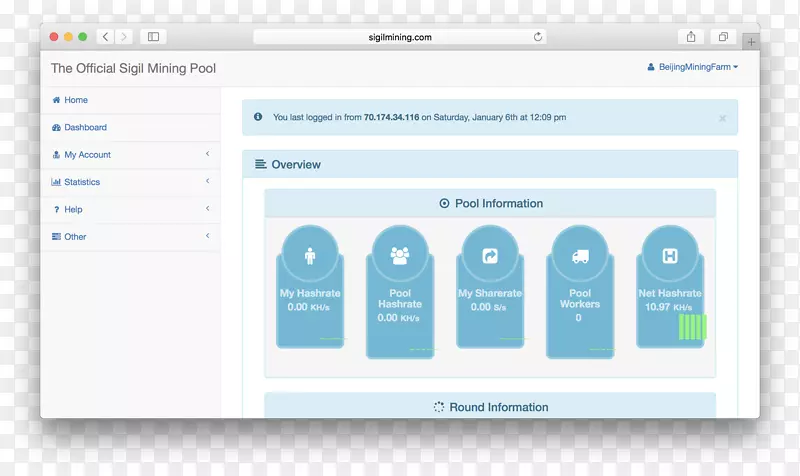800x476 pixels.
Task: Click the Overview panel header
Action: click(490, 164)
